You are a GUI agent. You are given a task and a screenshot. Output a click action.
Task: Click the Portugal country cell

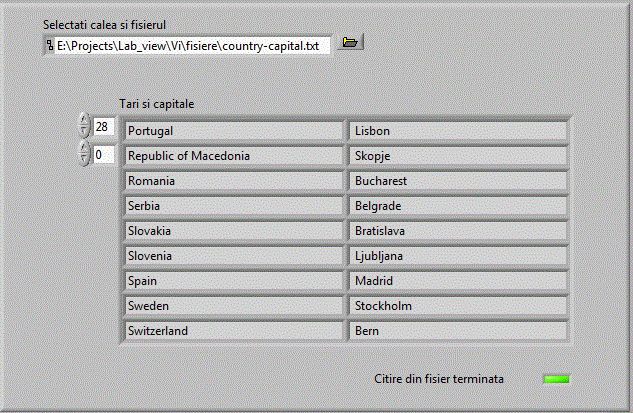coord(234,131)
